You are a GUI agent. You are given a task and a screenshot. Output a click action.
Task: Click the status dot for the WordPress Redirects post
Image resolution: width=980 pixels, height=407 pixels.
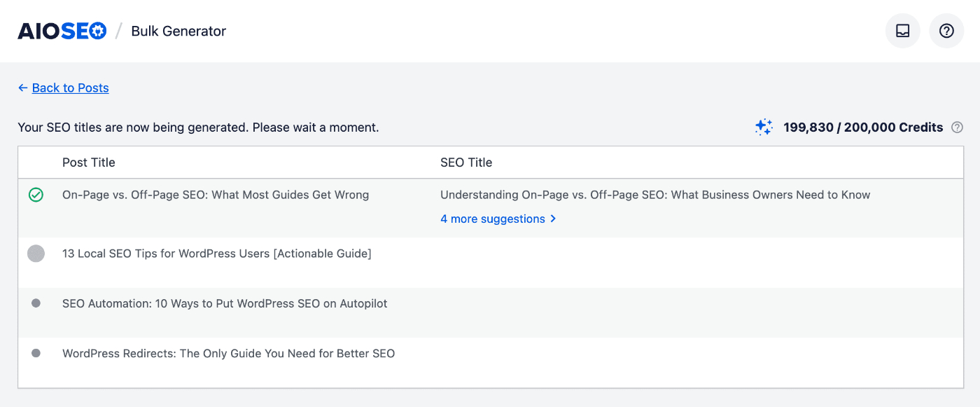click(x=36, y=353)
